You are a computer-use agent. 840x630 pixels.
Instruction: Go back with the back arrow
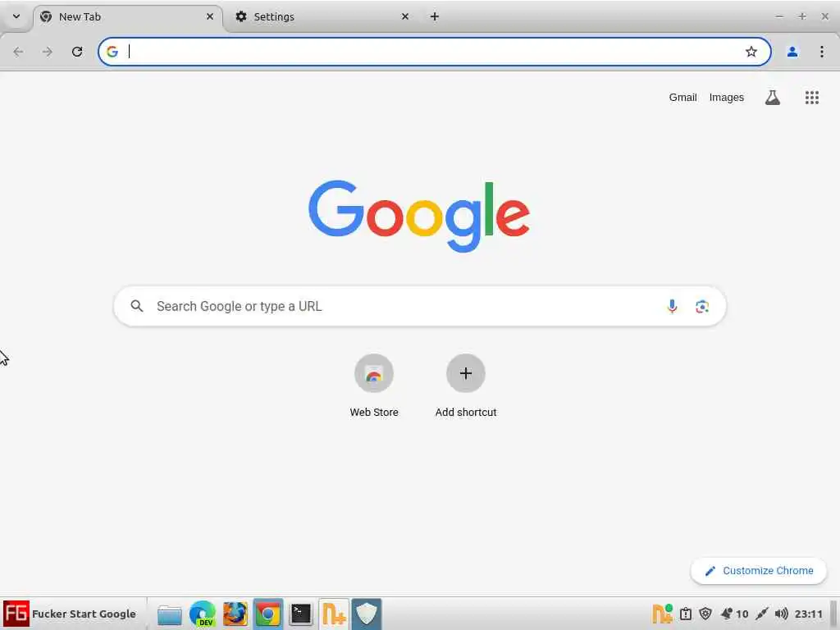coord(18,52)
